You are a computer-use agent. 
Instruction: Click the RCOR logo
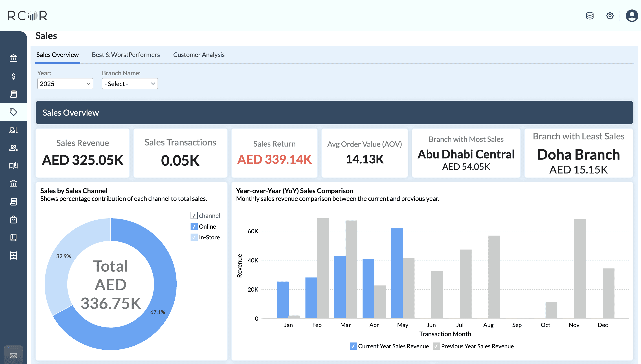[x=27, y=16]
